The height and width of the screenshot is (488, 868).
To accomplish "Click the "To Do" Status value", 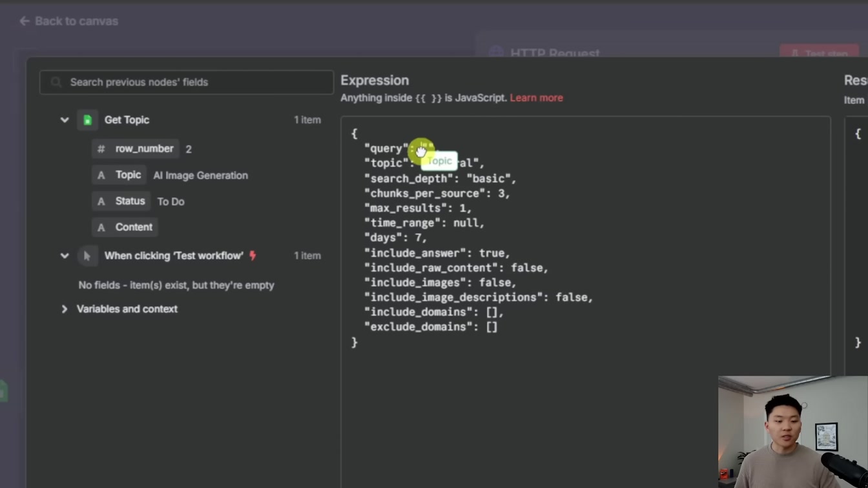I will click(171, 201).
